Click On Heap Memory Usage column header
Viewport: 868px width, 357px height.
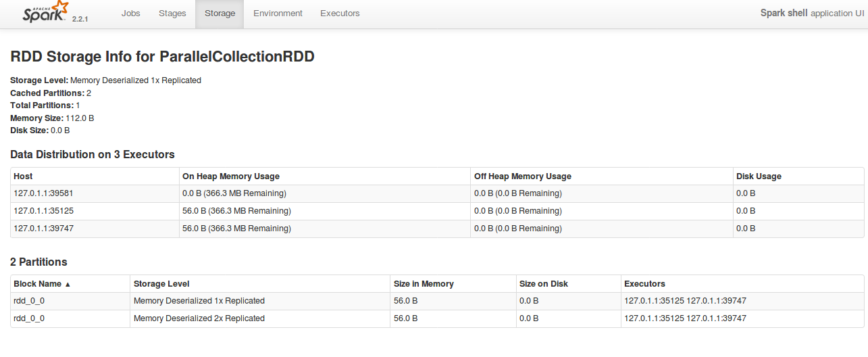pyautogui.click(x=230, y=176)
